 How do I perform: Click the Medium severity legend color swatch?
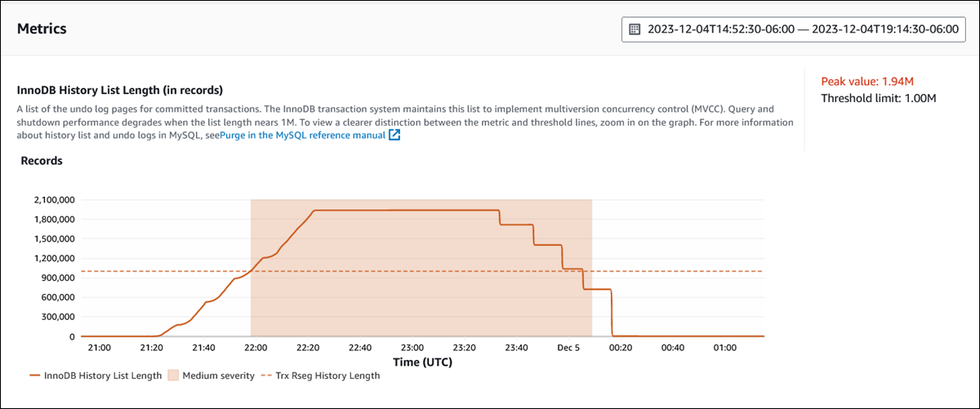(172, 376)
